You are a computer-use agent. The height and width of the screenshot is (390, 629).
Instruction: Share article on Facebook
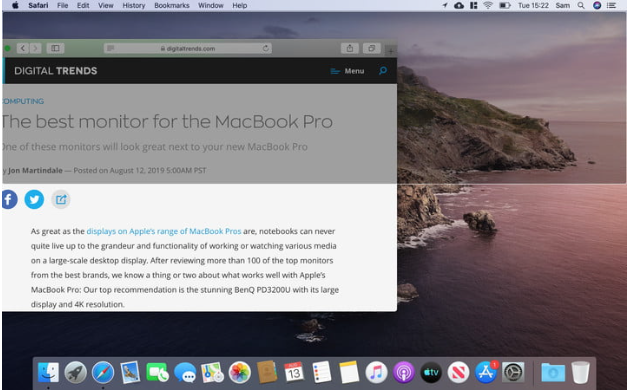coord(9,199)
